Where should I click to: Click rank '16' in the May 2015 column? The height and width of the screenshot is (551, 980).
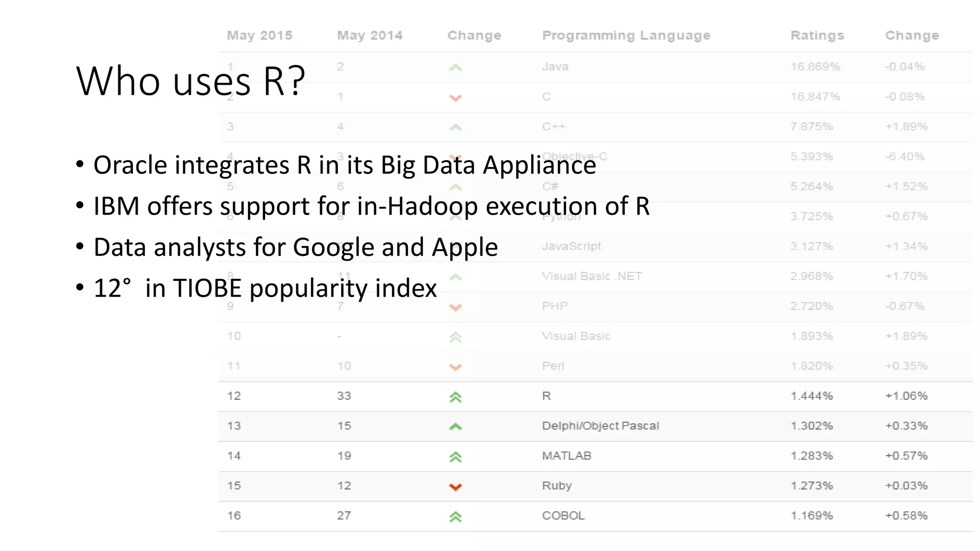pyautogui.click(x=234, y=516)
